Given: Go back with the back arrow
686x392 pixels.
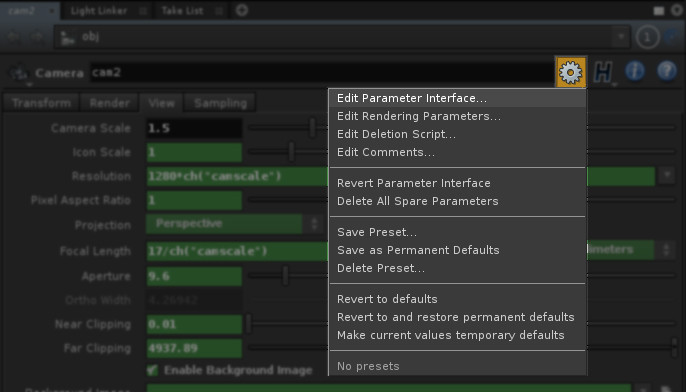Looking at the screenshot, I should [13, 37].
